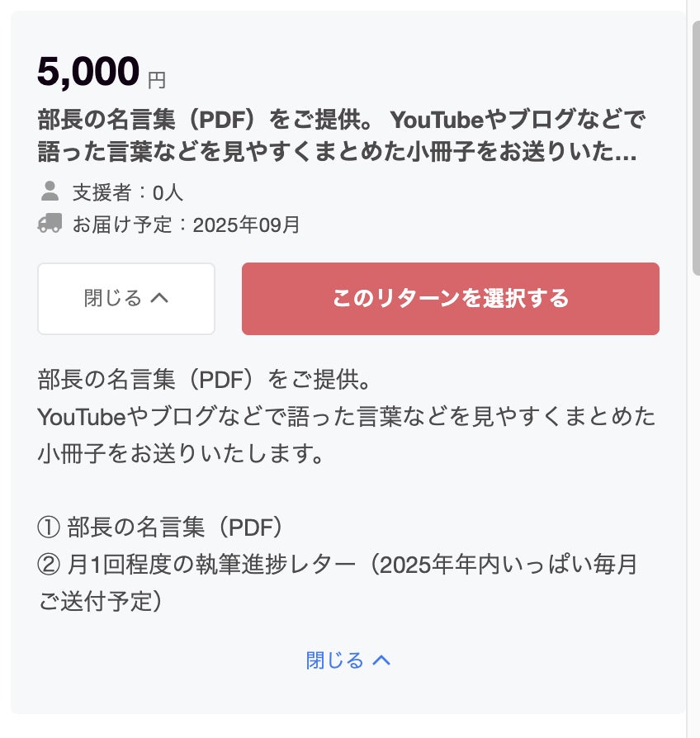700x738 pixels.
Task: Click the blue 閉じる link at bottom
Action: 334,660
